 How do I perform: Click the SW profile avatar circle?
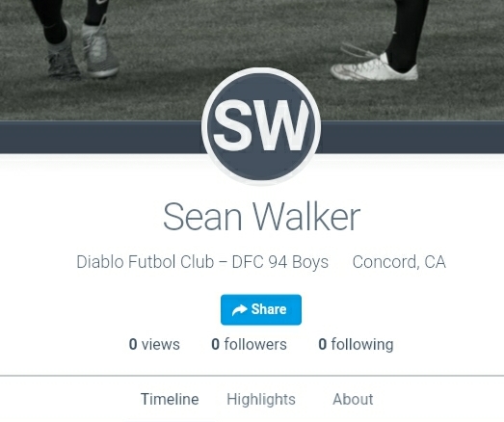point(261,126)
